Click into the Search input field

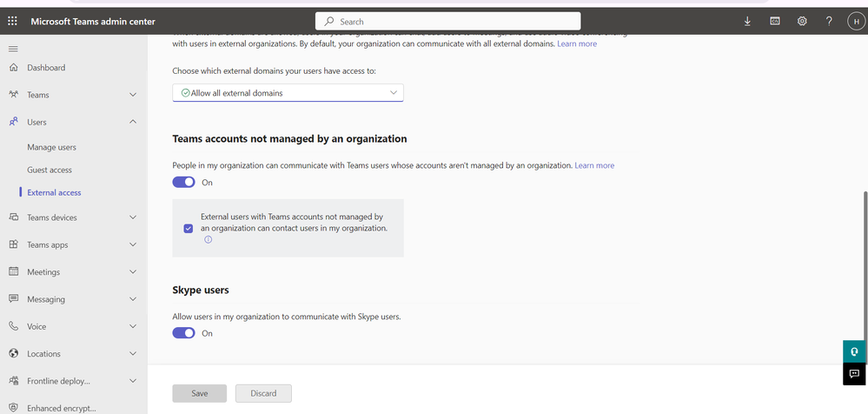coord(447,22)
